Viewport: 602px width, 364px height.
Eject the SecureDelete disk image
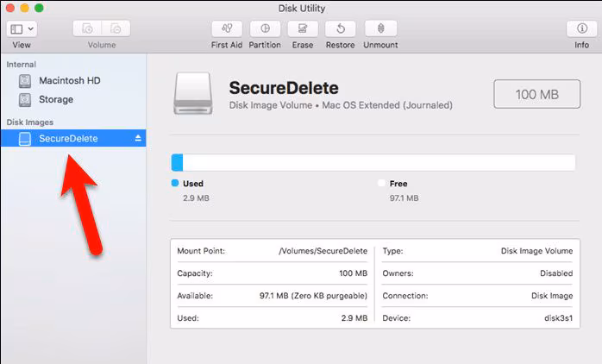(x=138, y=138)
